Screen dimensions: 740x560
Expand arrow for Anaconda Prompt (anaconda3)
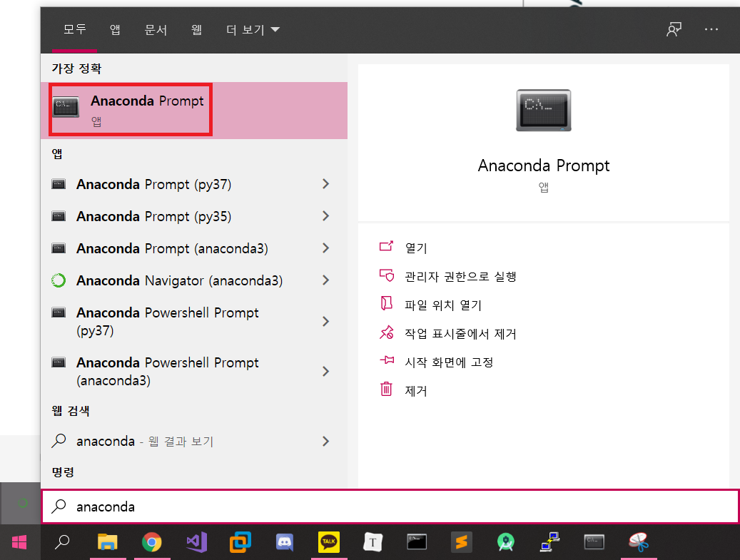click(325, 248)
